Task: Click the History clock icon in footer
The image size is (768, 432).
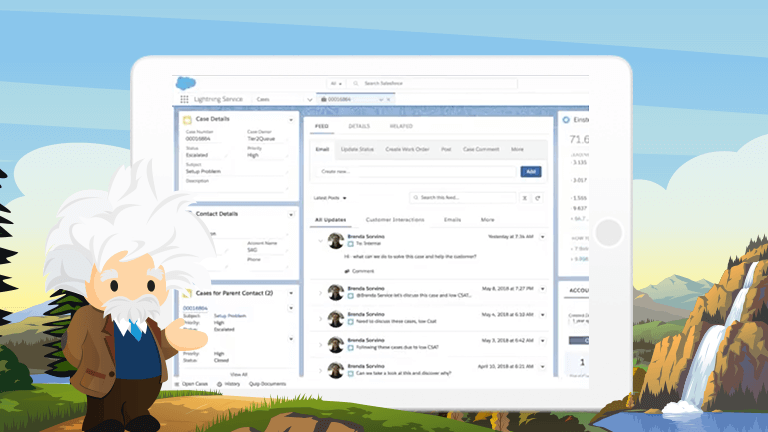Action: click(x=219, y=384)
